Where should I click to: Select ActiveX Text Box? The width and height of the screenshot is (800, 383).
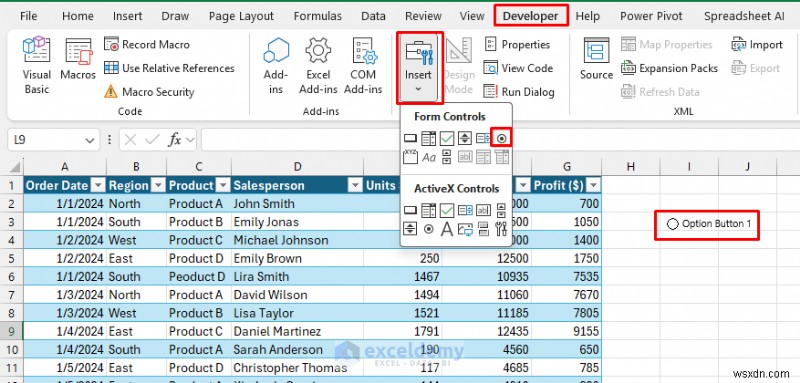pyautogui.click(x=483, y=210)
